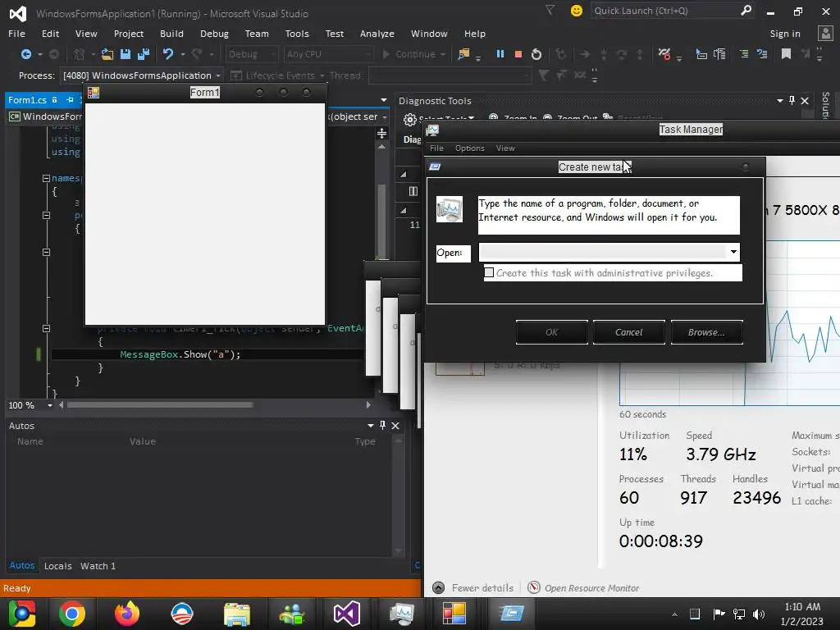Viewport: 840px width, 630px height.
Task: Click the Open File folder icon
Action: (x=107, y=54)
